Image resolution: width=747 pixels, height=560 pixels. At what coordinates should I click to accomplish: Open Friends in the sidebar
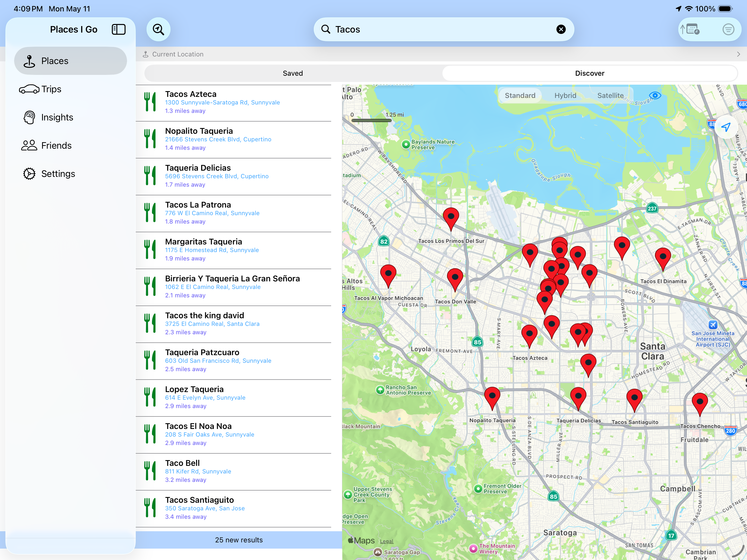(71, 145)
